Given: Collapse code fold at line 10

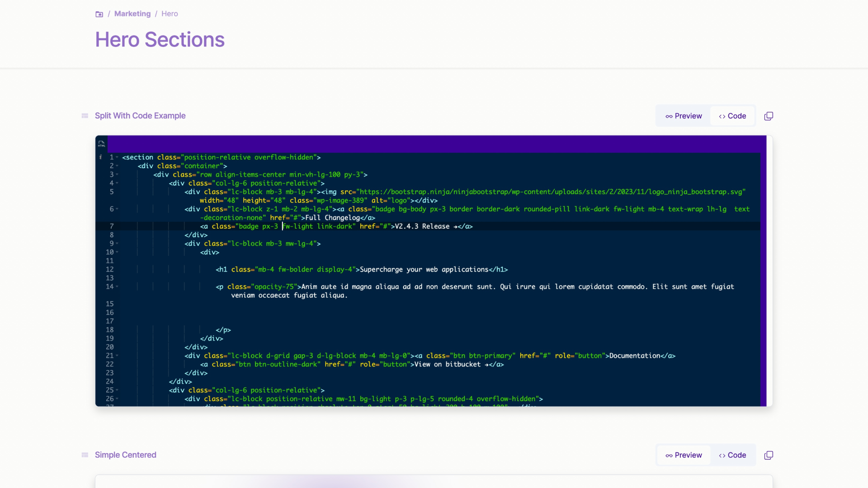Looking at the screenshot, I should coord(117,252).
